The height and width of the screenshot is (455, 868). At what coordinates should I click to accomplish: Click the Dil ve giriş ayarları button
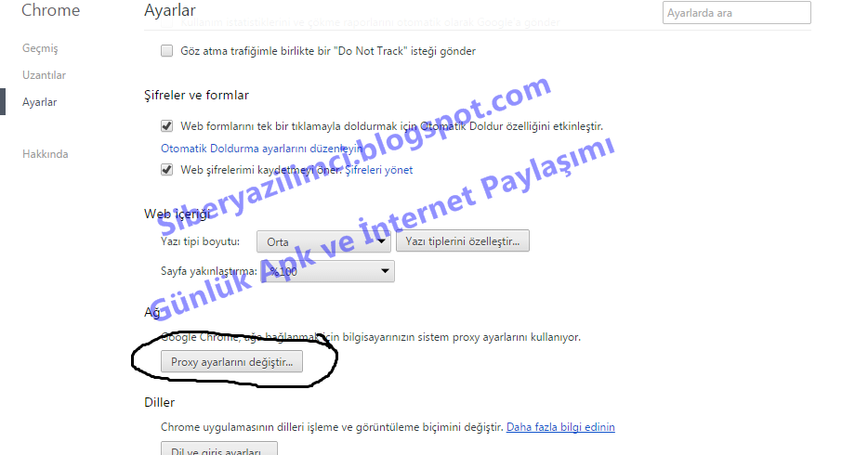point(218,448)
